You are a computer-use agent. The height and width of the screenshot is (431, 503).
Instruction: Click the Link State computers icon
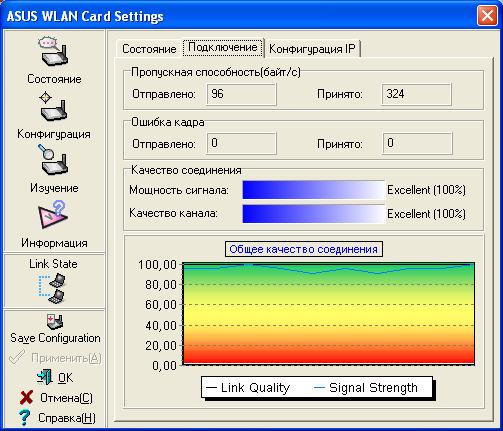tap(53, 289)
